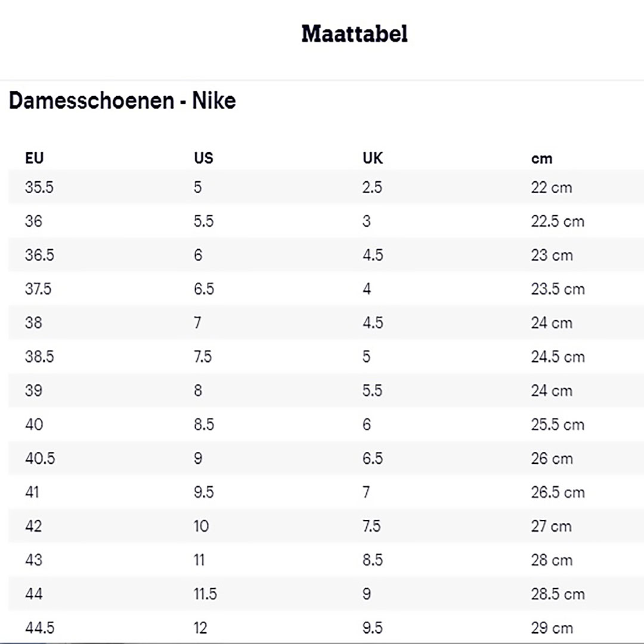Select EU size 43 cell
This screenshot has width=644, height=644.
pyautogui.click(x=34, y=561)
